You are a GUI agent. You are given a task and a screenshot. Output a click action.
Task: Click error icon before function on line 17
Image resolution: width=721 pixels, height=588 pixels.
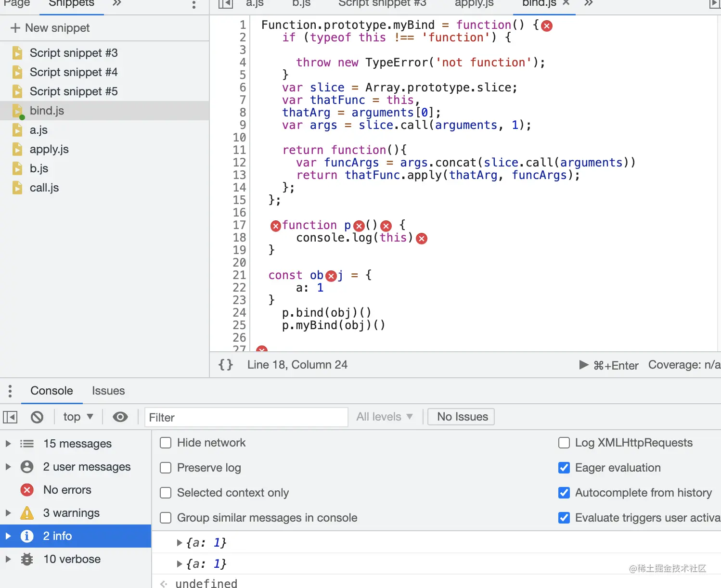pos(276,226)
